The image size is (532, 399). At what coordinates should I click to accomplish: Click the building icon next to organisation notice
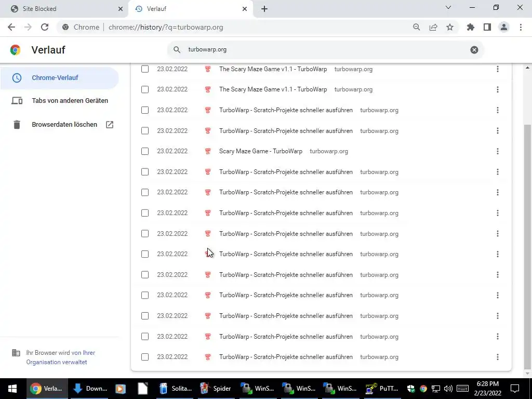[x=16, y=353]
